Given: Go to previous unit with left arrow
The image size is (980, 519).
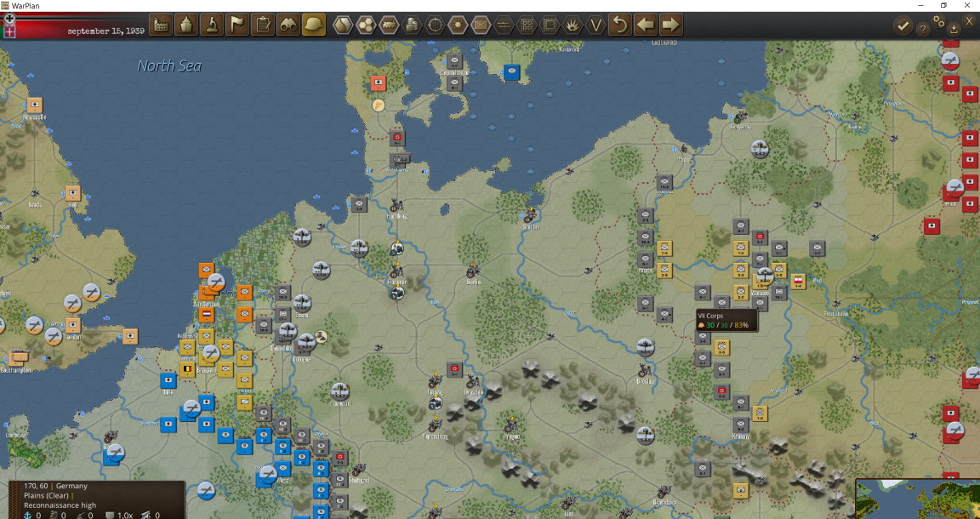Looking at the screenshot, I should point(646,26).
